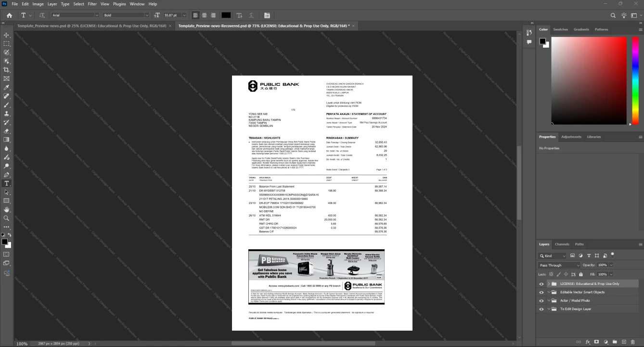The image size is (644, 347).
Task: Toggle the pixel layers filter in Layers panel
Action: [x=572, y=256]
